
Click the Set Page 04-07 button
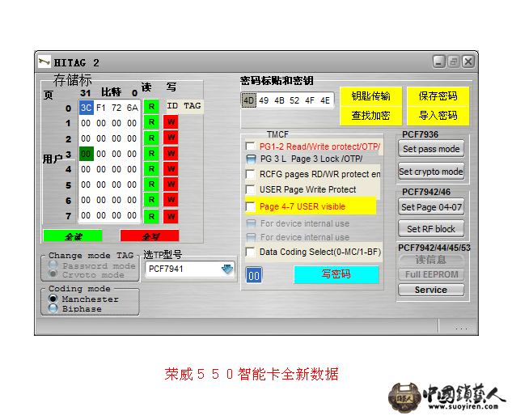[431, 207]
